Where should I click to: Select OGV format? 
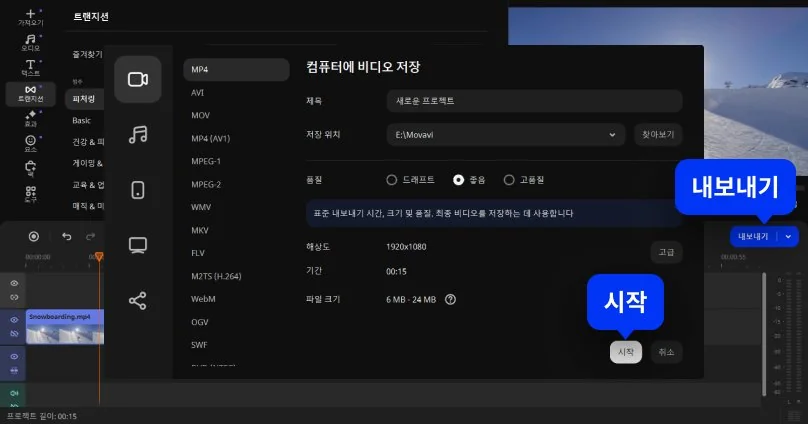200,322
